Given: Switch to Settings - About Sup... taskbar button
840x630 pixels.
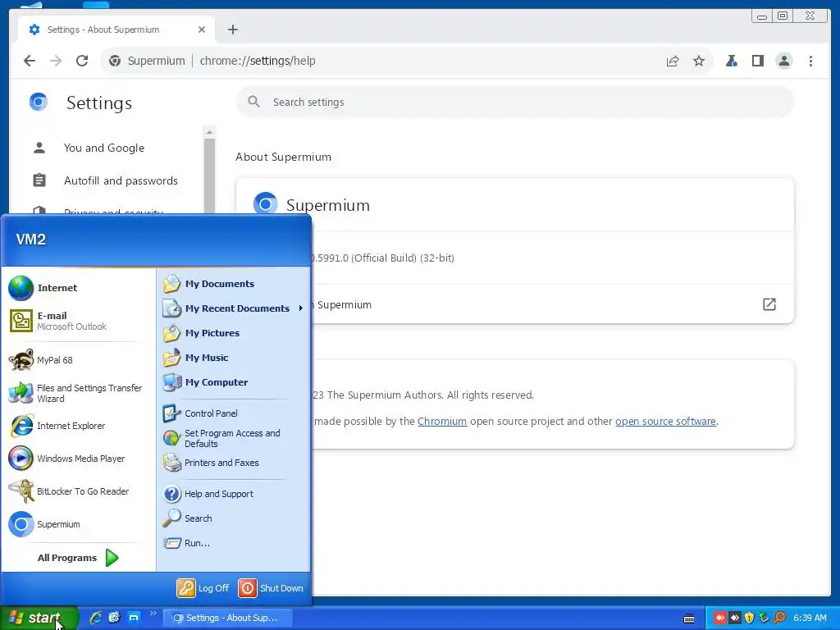Looking at the screenshot, I should (x=227, y=618).
